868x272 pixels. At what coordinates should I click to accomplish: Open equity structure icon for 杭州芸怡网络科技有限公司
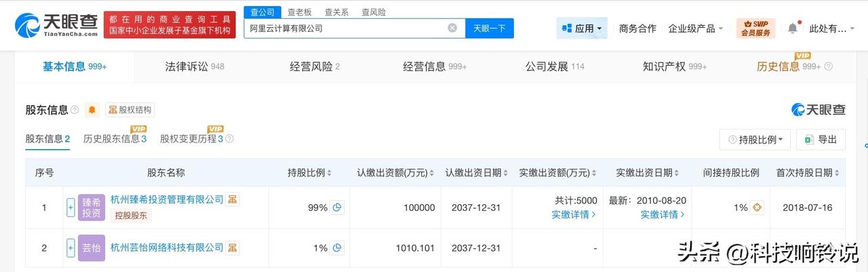tap(233, 248)
